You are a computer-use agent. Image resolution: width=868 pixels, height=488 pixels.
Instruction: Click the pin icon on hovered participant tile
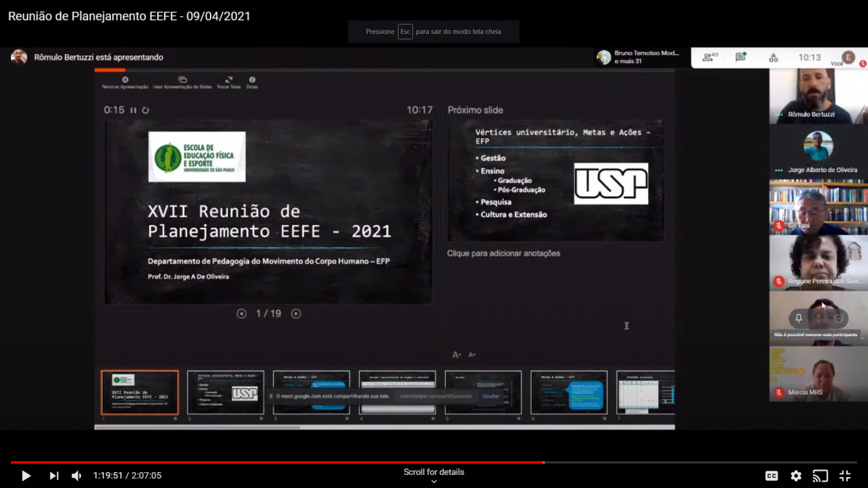[x=799, y=318]
